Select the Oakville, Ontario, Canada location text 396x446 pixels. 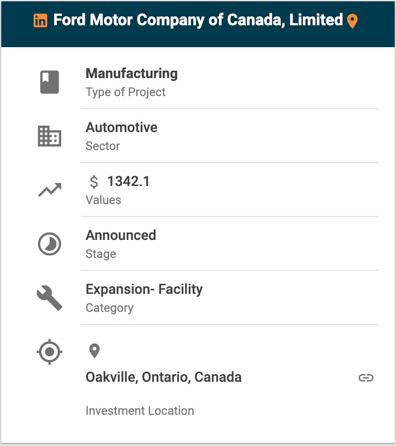click(x=163, y=377)
